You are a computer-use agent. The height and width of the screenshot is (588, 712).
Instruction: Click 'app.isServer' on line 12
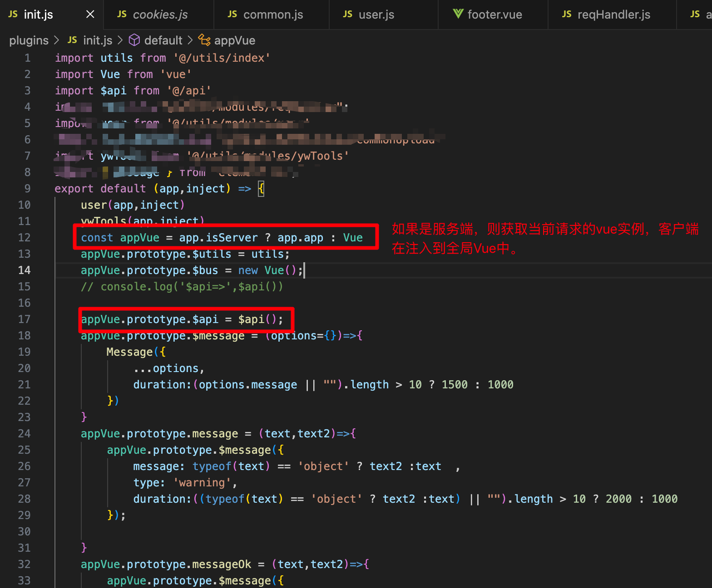218,238
